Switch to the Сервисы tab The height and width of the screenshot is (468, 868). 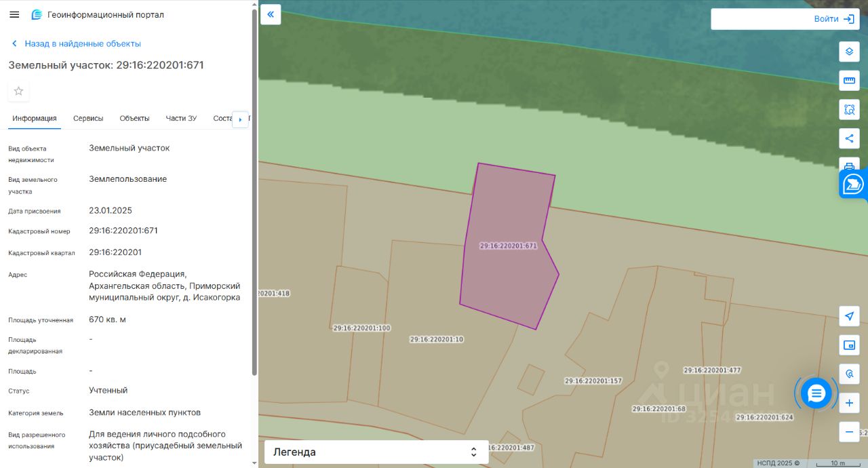pyautogui.click(x=88, y=118)
